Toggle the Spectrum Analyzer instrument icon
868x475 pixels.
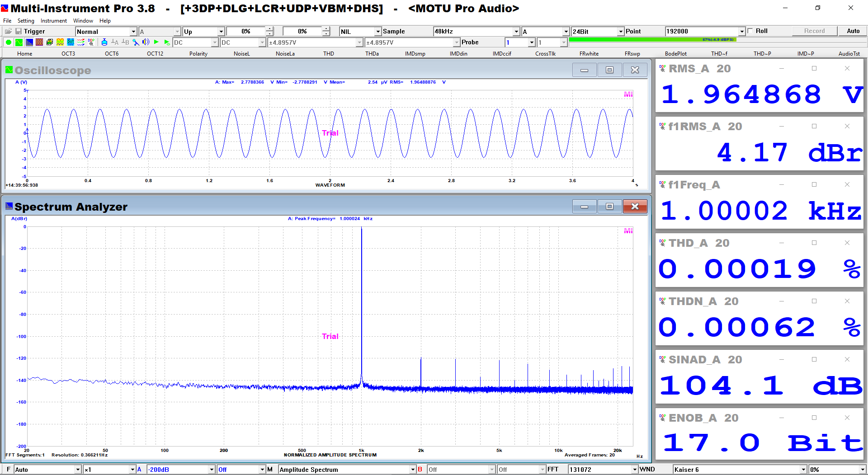click(x=29, y=42)
